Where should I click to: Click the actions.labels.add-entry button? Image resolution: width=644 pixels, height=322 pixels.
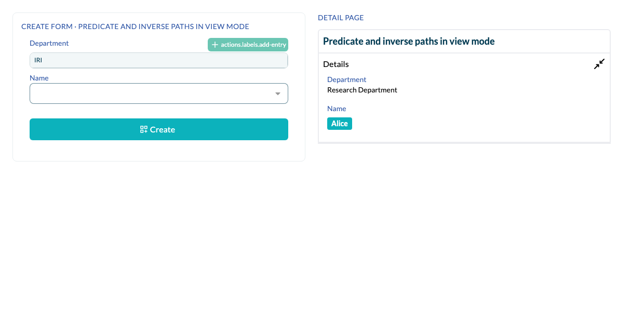(x=248, y=45)
